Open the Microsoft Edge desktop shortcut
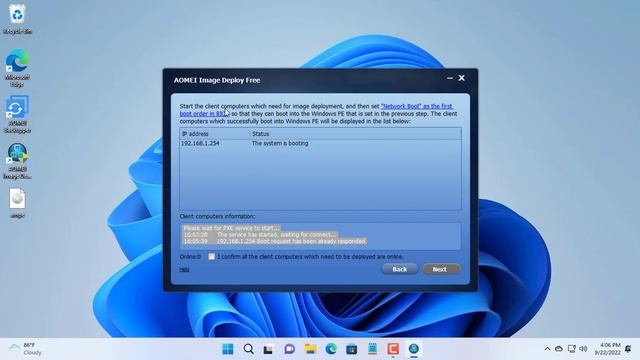This screenshot has height=360, width=640. 17,68
